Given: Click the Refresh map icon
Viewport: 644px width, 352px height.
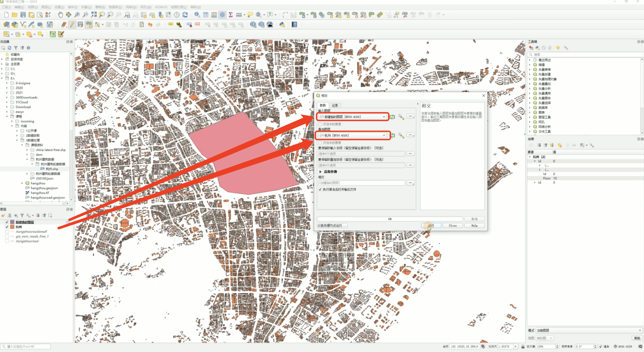Looking at the screenshot, I should pos(185,15).
